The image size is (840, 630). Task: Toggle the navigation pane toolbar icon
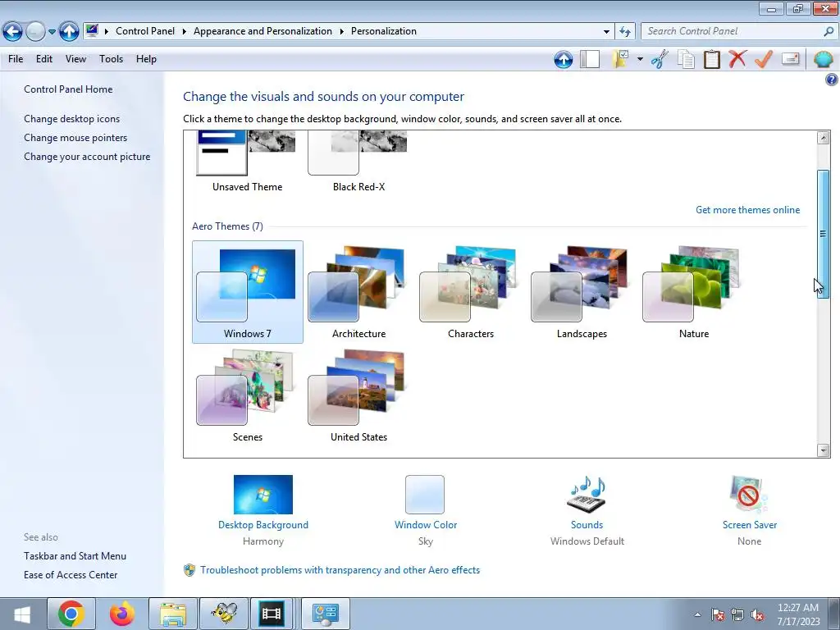590,59
